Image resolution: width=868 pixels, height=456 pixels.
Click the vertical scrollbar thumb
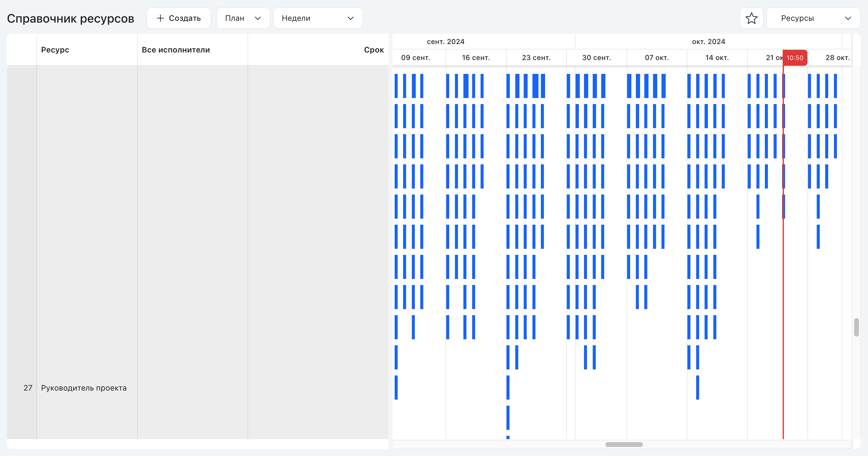(x=856, y=327)
